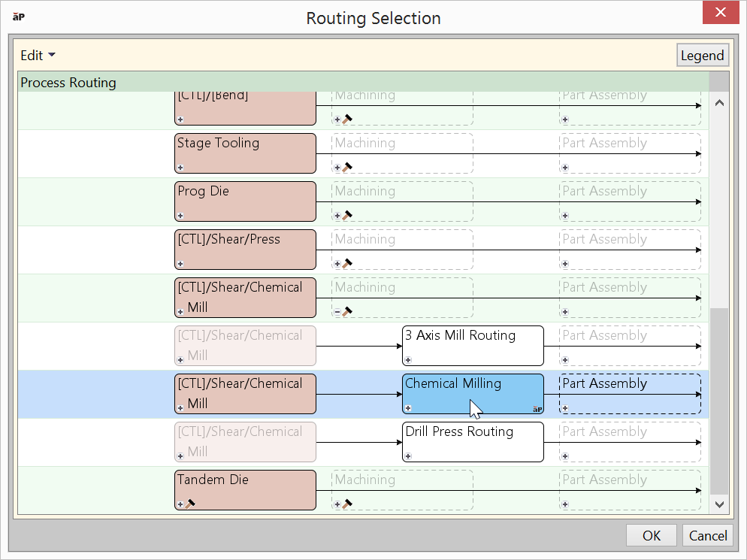Click the aP icon in Chemical Milling node
The image size is (747, 560).
point(537,408)
